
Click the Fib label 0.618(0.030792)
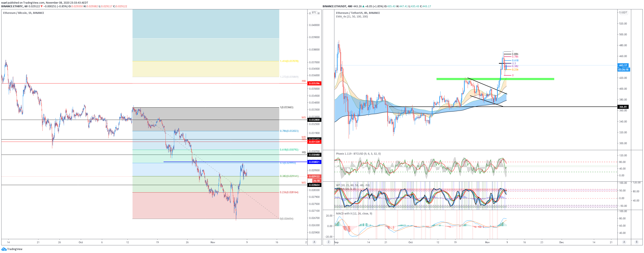289,150
